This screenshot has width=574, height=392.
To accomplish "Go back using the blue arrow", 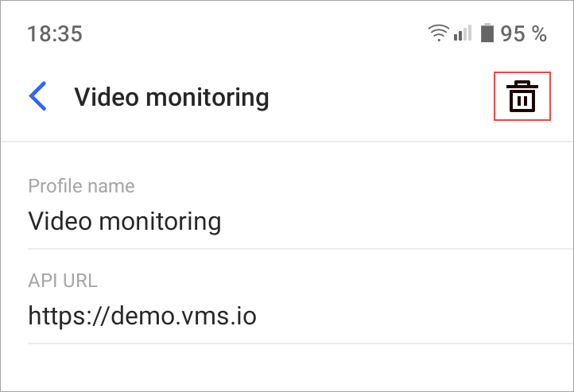I will tap(37, 96).
